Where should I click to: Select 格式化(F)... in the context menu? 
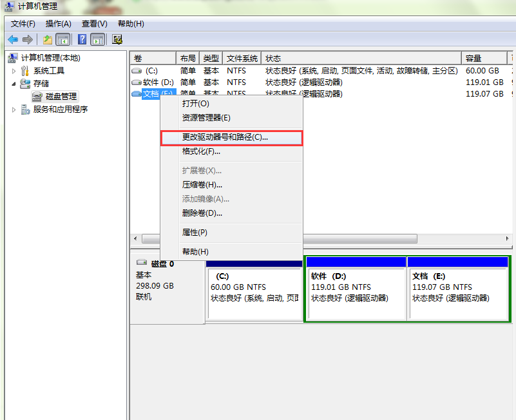201,151
